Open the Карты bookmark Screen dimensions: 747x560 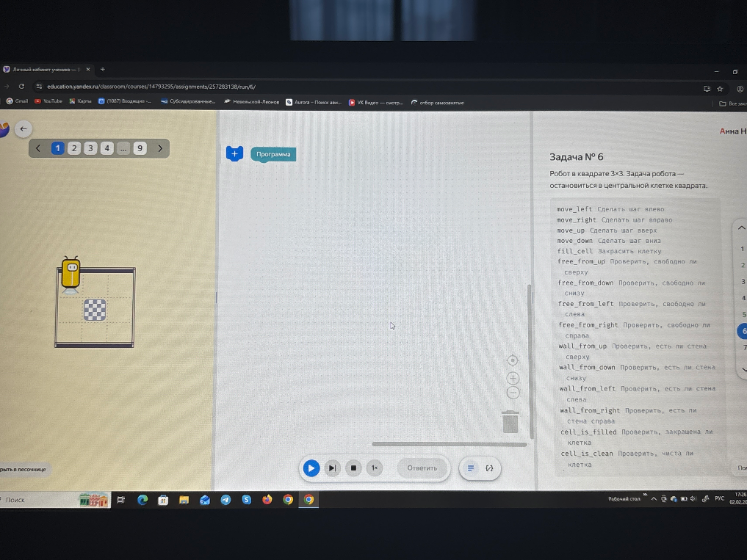[80, 101]
